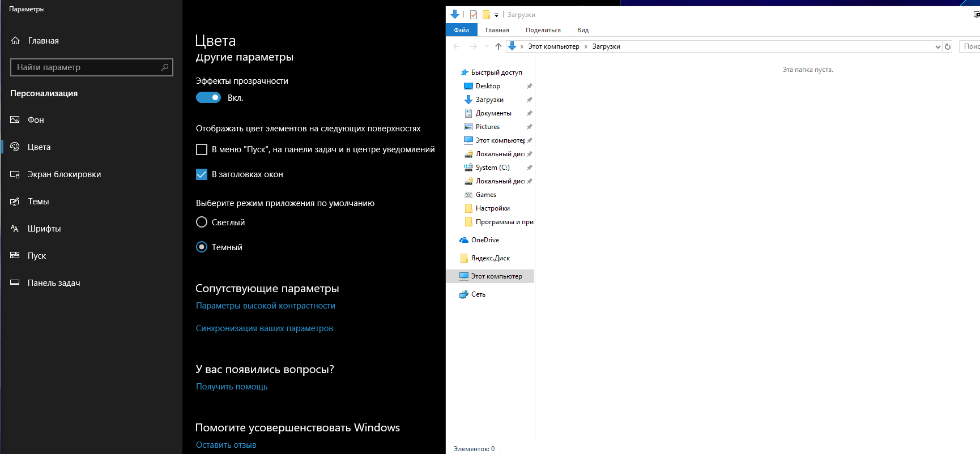
Task: Open Pictures in Explorer navigation pane
Action: click(488, 127)
